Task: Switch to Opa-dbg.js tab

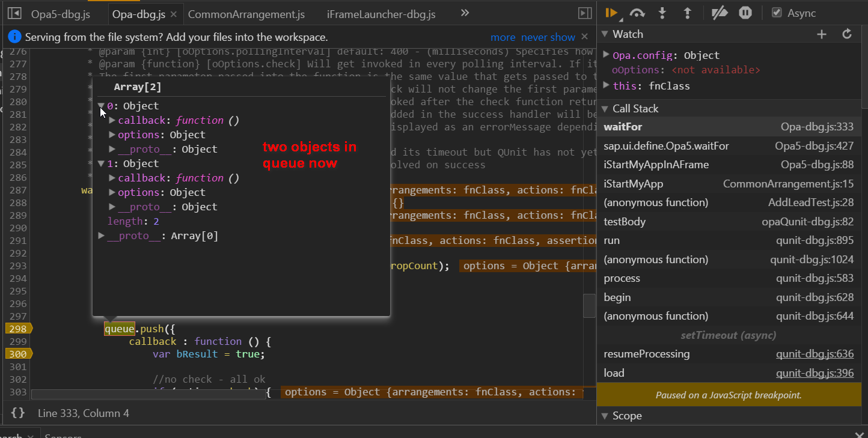Action: [x=139, y=14]
